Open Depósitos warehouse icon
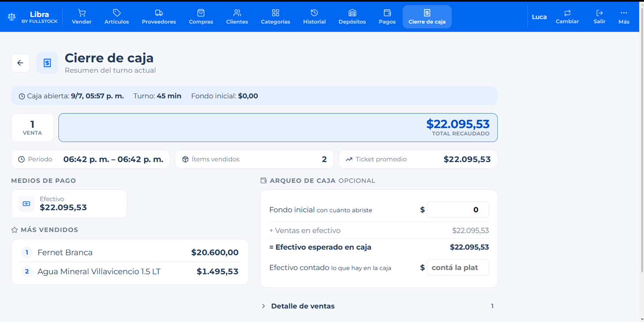This screenshot has height=322, width=644. click(x=352, y=13)
